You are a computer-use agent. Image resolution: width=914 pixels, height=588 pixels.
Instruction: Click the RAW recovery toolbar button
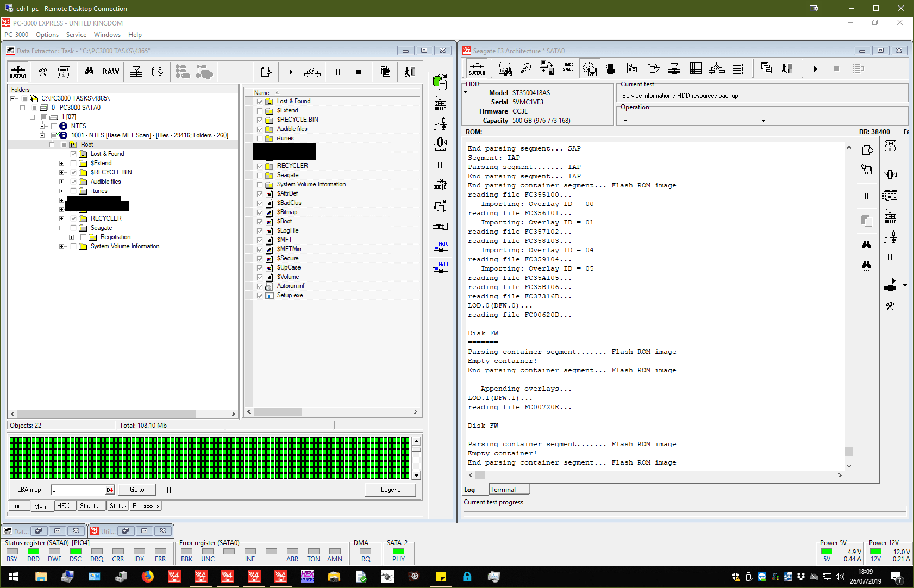point(110,72)
